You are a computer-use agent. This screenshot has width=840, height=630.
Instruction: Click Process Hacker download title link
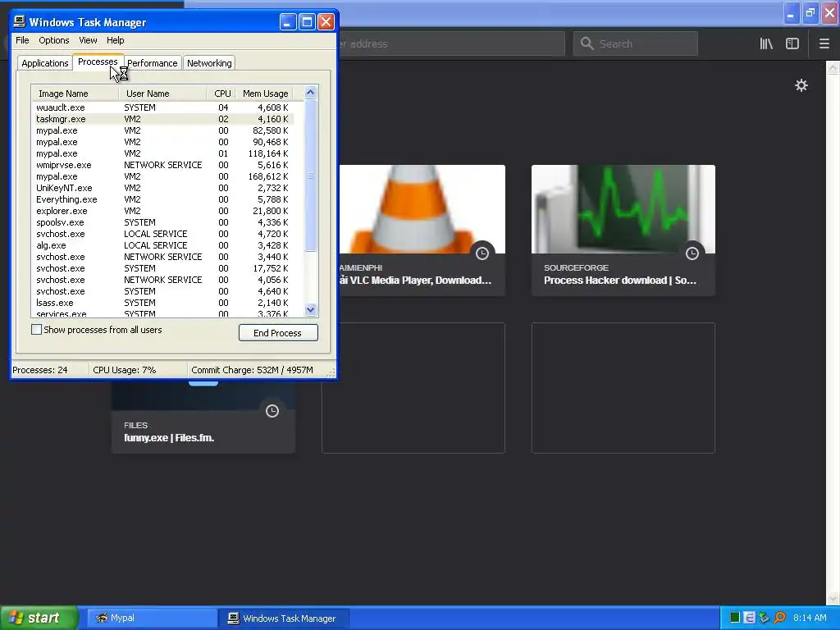click(620, 281)
